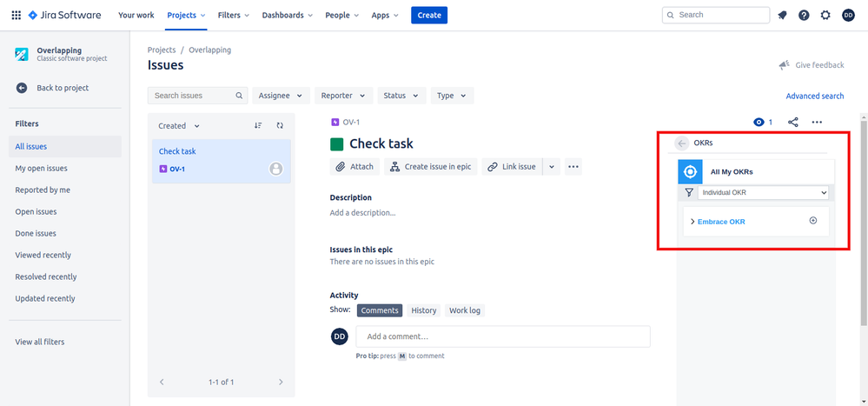Open the Apps menu
Viewport: 868px width, 406px height.
point(385,15)
